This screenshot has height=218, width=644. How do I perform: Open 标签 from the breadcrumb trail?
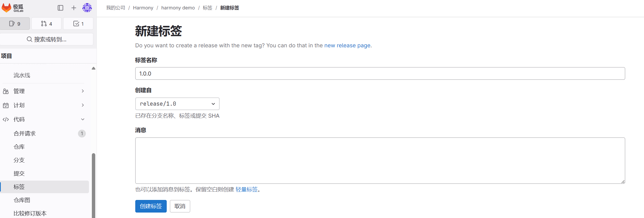tap(208, 8)
